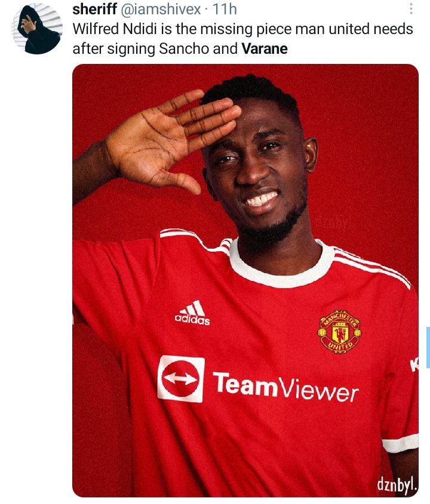
Task: Click the "TeamViewer" sponsor wordmark on shirt
Action: [285, 386]
